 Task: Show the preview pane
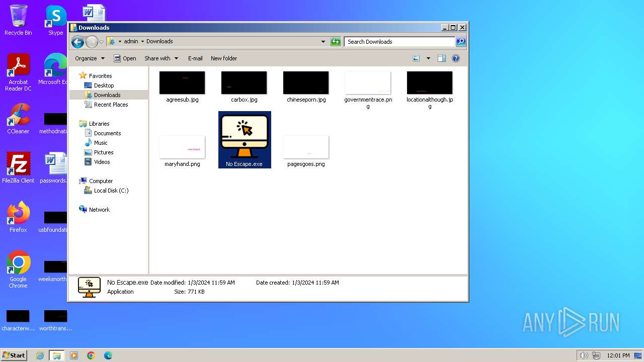coord(442,58)
